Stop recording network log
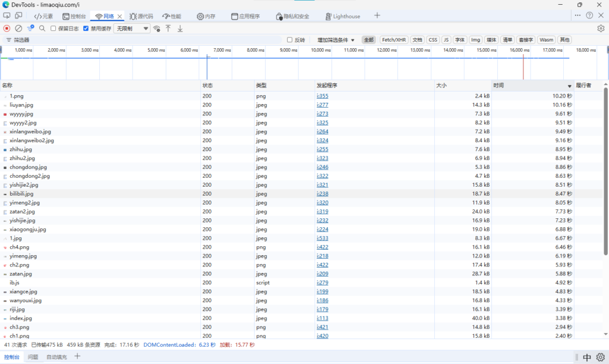Viewport: 609px width, 364px height. click(x=7, y=28)
